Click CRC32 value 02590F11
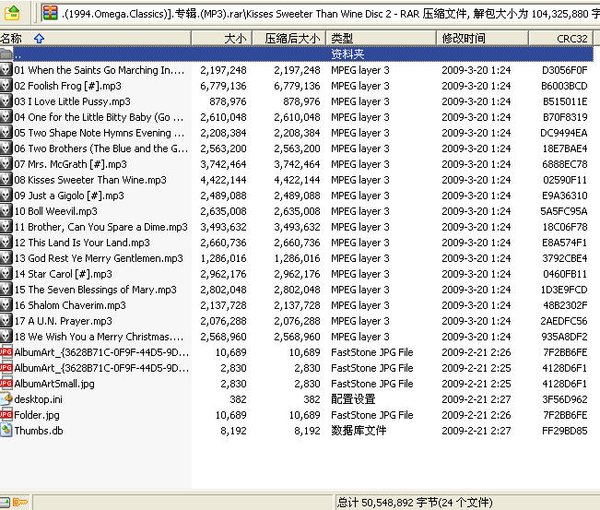Viewport: 600px width, 510px height. point(565,180)
